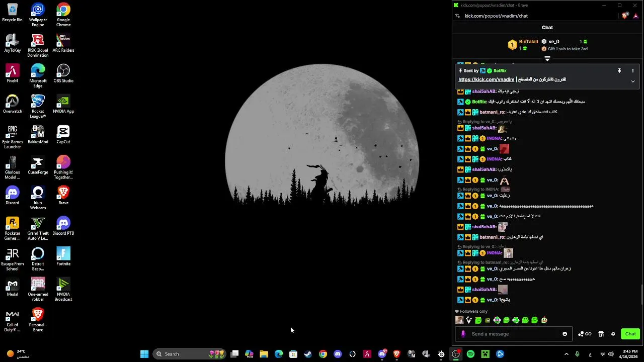The height and width of the screenshot is (362, 644).
Task: Open Discord PTB desktop shortcut
Action: click(63, 226)
